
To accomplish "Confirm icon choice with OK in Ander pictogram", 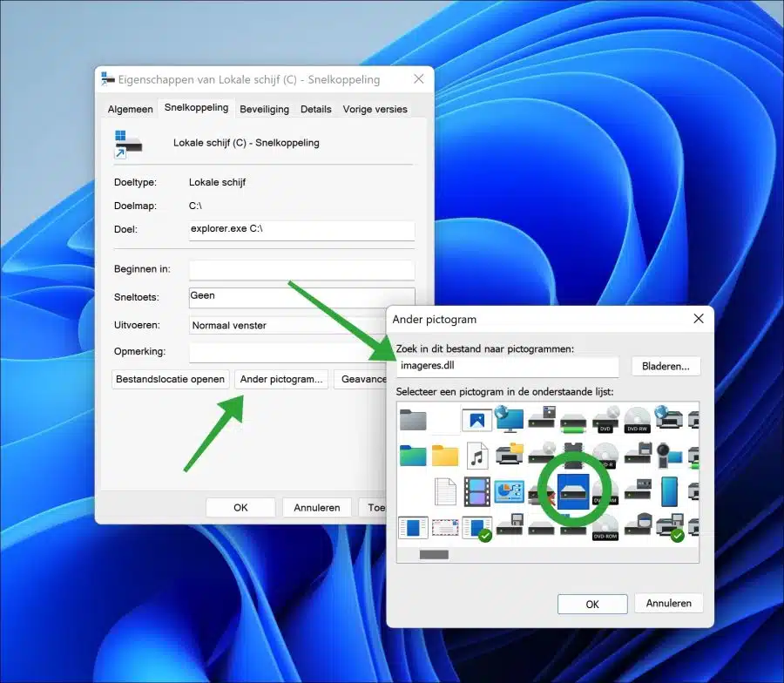I will (592, 604).
